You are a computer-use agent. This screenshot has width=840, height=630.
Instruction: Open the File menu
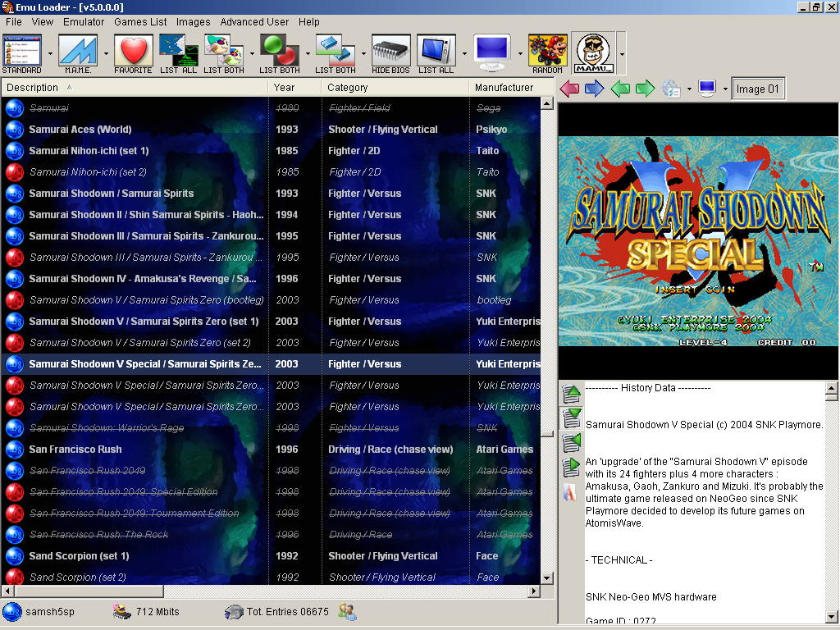(x=14, y=22)
